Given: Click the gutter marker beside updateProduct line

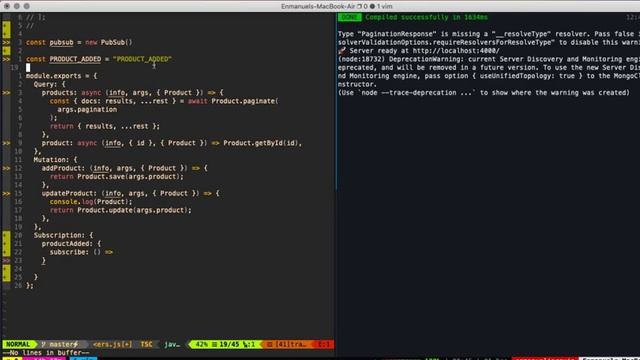Looking at the screenshot, I should pyautogui.click(x=6, y=193).
